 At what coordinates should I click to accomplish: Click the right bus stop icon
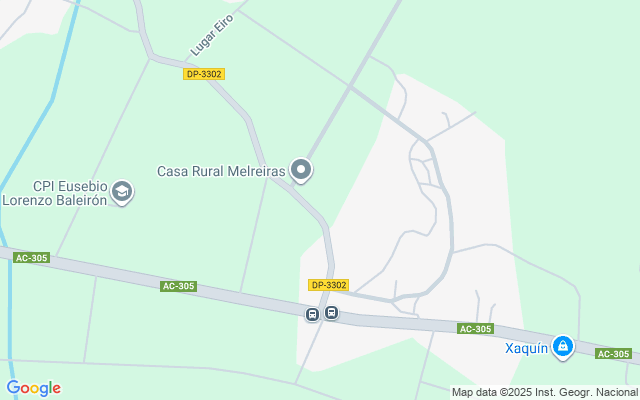[331, 313]
